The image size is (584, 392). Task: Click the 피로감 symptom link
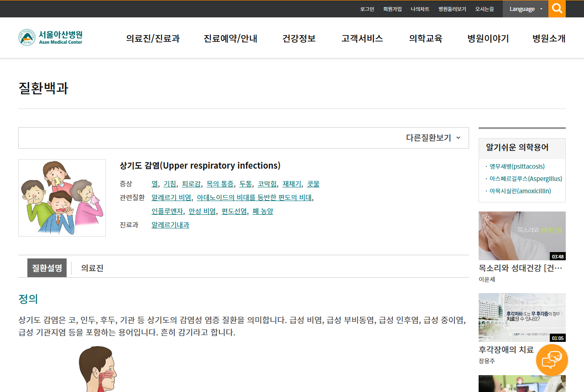(191, 184)
